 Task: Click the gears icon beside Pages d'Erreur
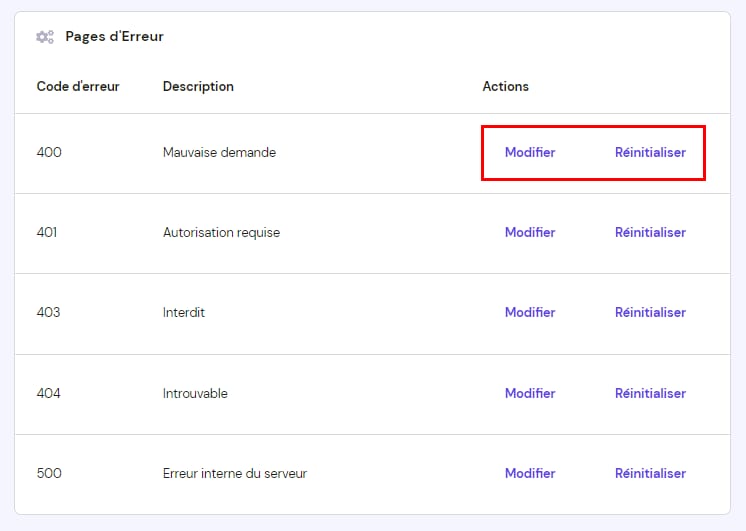[45, 37]
